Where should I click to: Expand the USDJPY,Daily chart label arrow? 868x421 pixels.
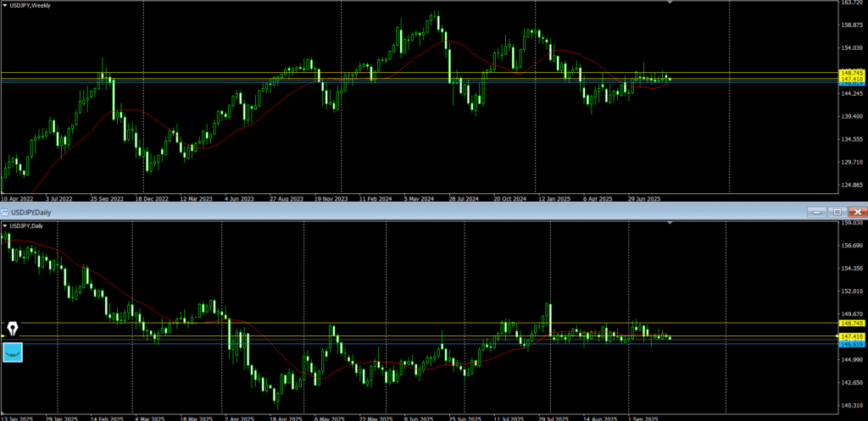point(4,226)
